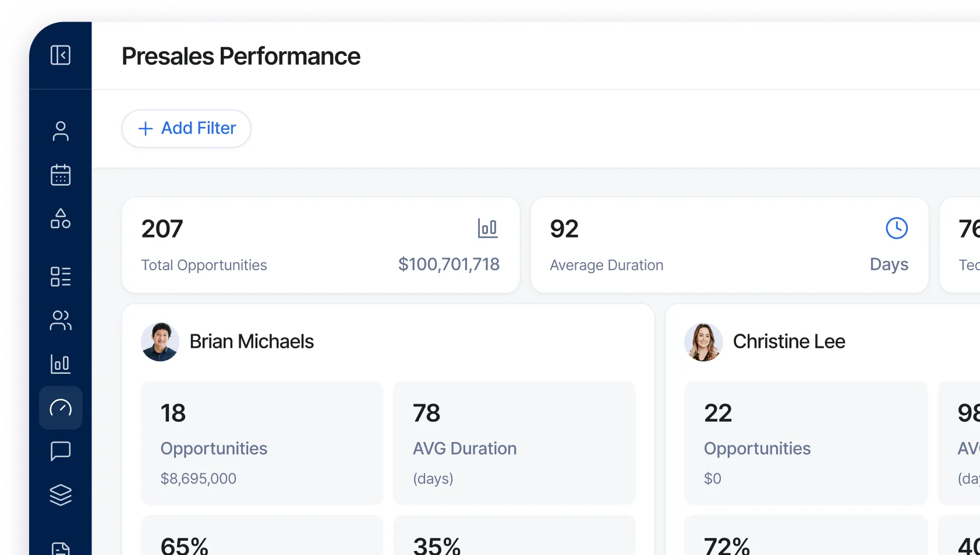The height and width of the screenshot is (555, 980).
Task: Select the shapes/products icon in sidebar
Action: [61, 219]
